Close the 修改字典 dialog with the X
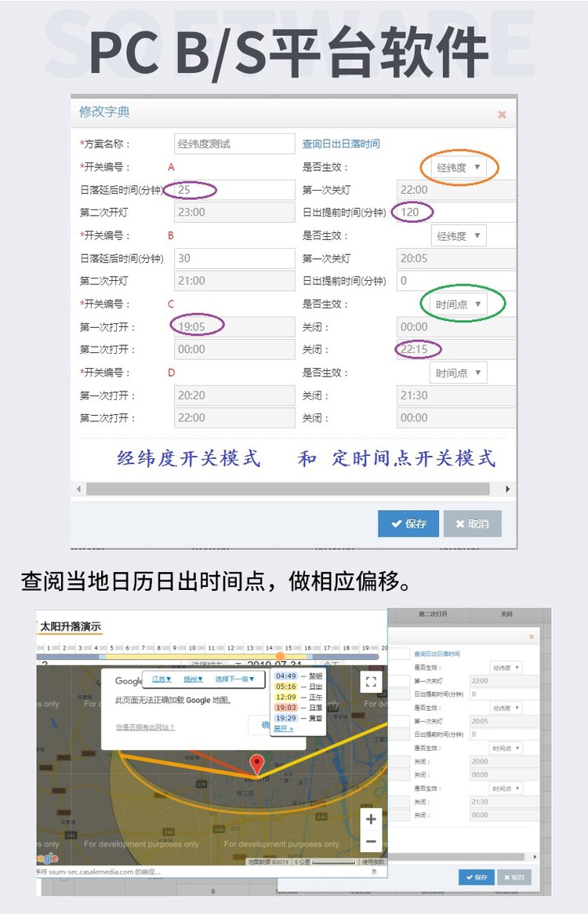The image size is (588, 914). coord(502,115)
